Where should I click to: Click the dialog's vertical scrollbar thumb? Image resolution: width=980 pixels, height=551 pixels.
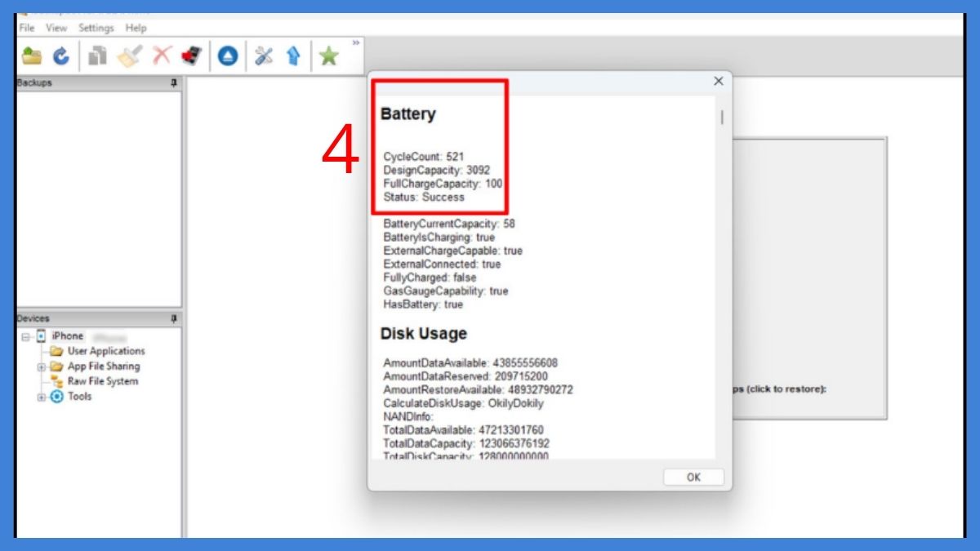[x=721, y=118]
